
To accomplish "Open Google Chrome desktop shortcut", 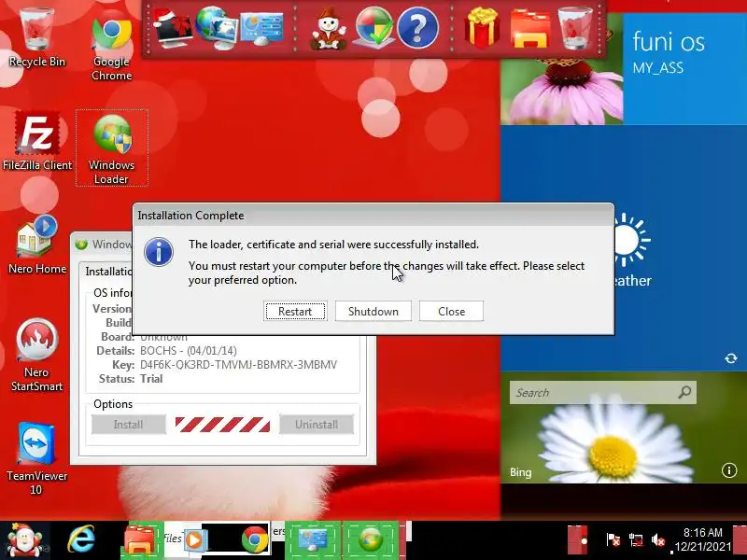I will (112, 48).
